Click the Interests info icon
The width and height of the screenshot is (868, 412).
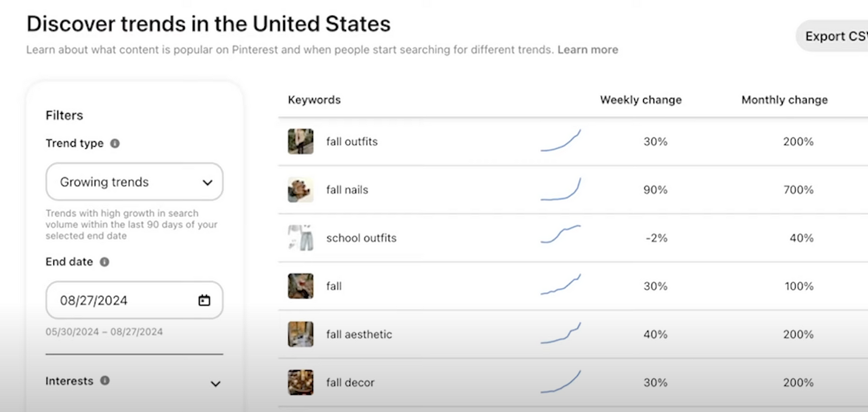105,381
